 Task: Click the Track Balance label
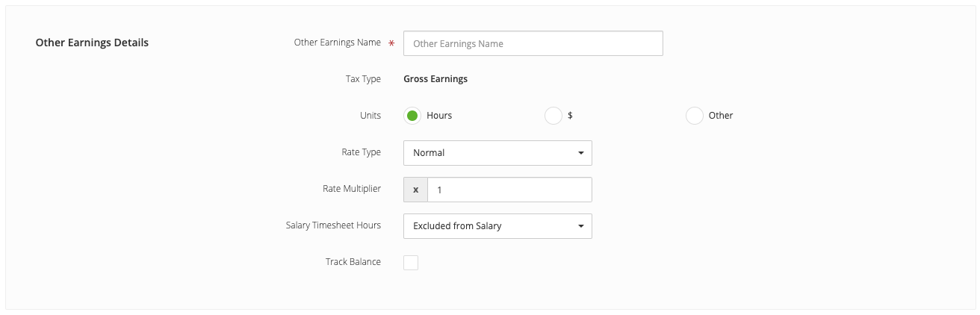click(353, 262)
